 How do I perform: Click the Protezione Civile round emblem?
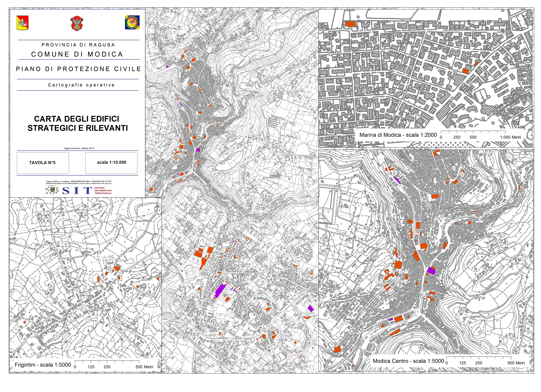coord(132,22)
